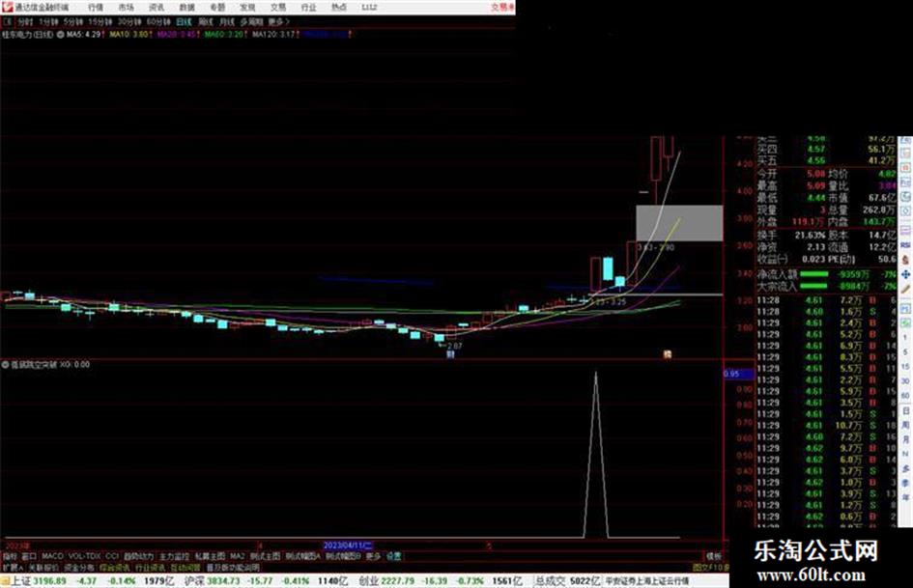Click the sidebar 年 year shortcut
The height and width of the screenshot is (588, 913).
(x=905, y=498)
